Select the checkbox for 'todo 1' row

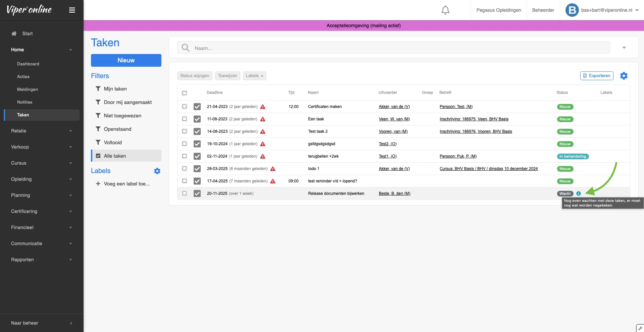184,168
